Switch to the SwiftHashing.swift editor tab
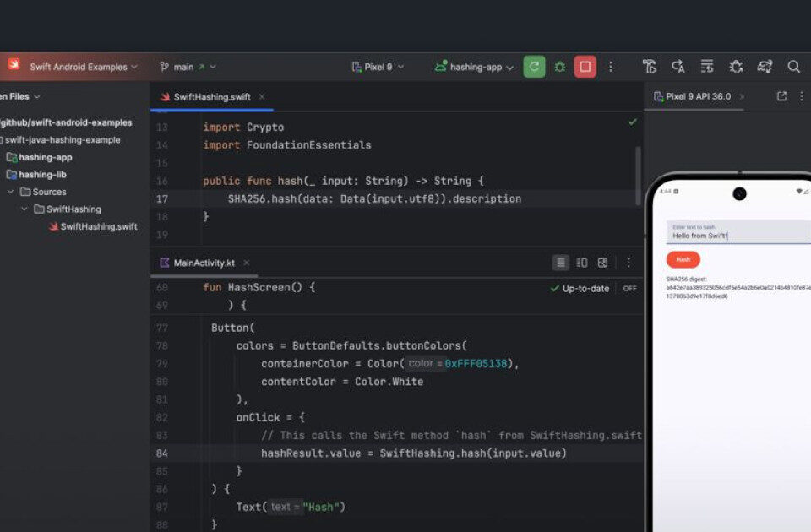The height and width of the screenshot is (532, 811). (211, 97)
